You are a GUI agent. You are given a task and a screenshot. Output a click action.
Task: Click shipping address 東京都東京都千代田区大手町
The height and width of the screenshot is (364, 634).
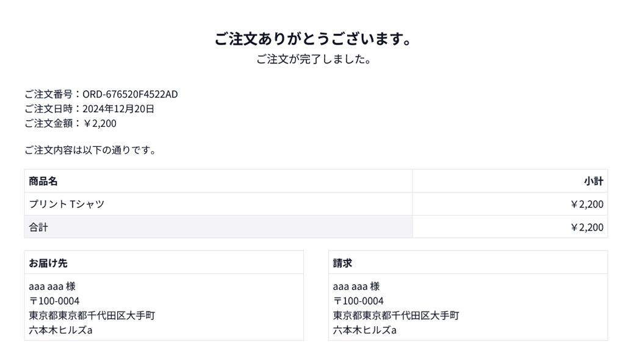[x=92, y=315]
